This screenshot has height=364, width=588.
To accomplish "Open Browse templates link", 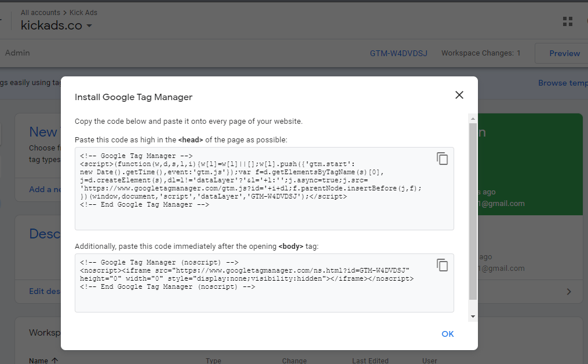I will [x=563, y=83].
